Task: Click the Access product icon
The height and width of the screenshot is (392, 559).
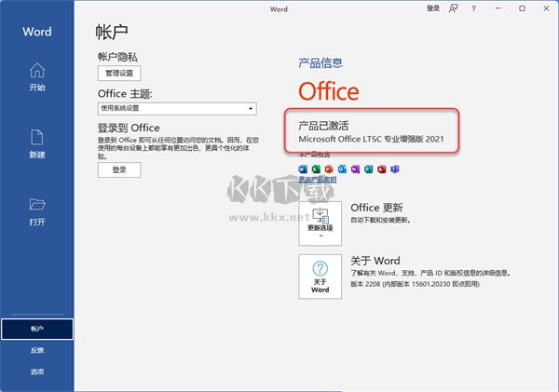Action: (x=382, y=169)
